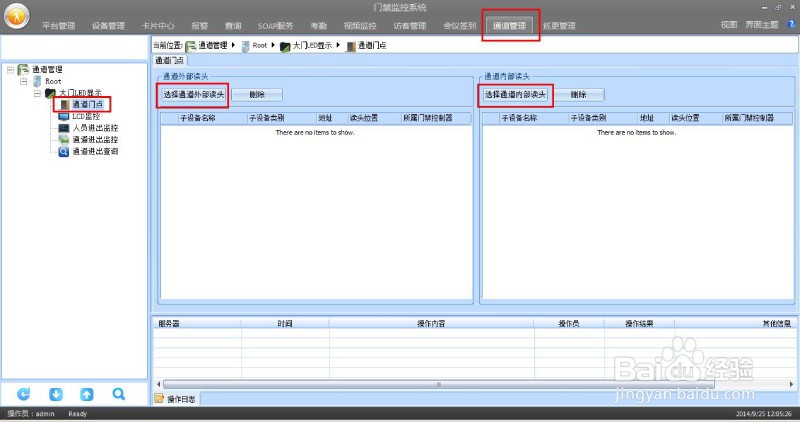
Task: Open the 报警 menu
Action: [x=199, y=26]
